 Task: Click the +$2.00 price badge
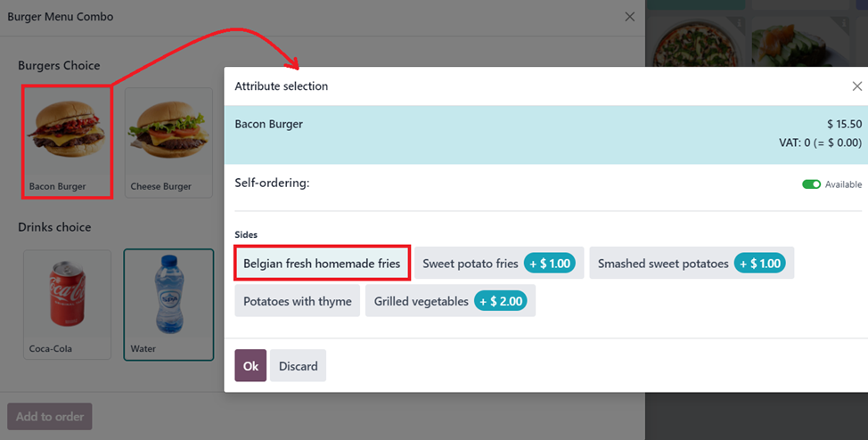click(501, 301)
